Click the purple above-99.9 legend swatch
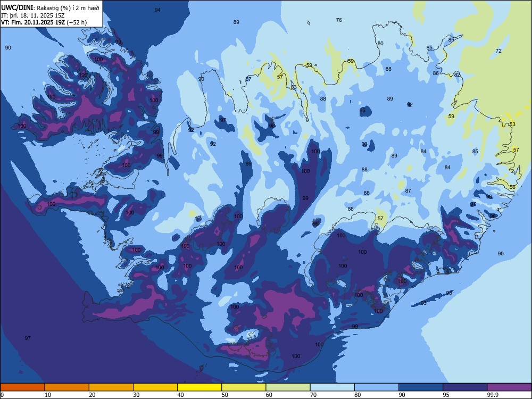This screenshot has height=399, width=532. pos(509,387)
